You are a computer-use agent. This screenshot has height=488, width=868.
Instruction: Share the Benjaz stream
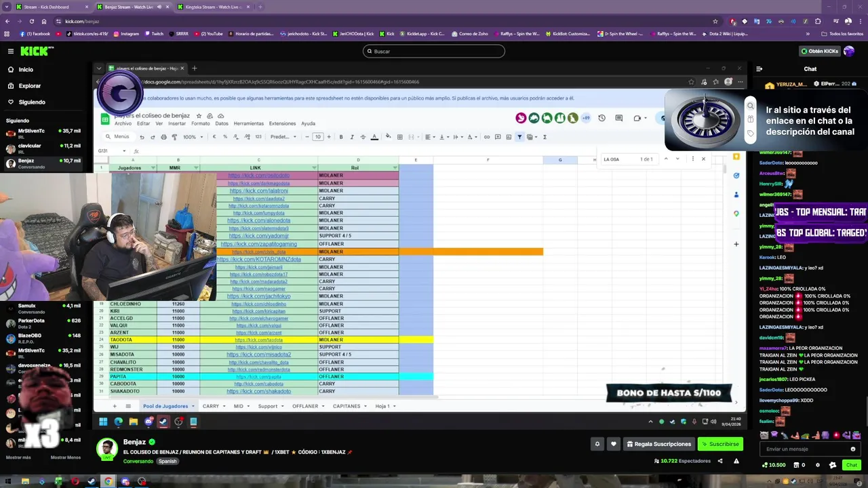720,461
